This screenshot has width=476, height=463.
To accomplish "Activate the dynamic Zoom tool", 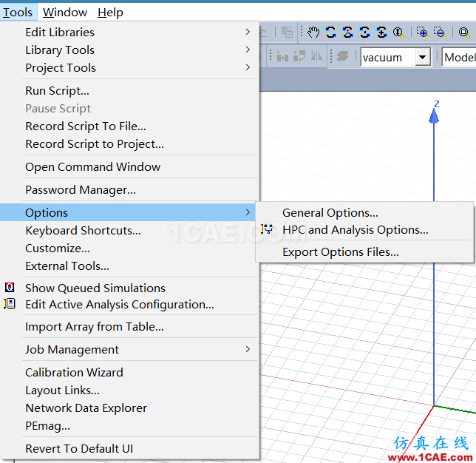I will click(398, 32).
